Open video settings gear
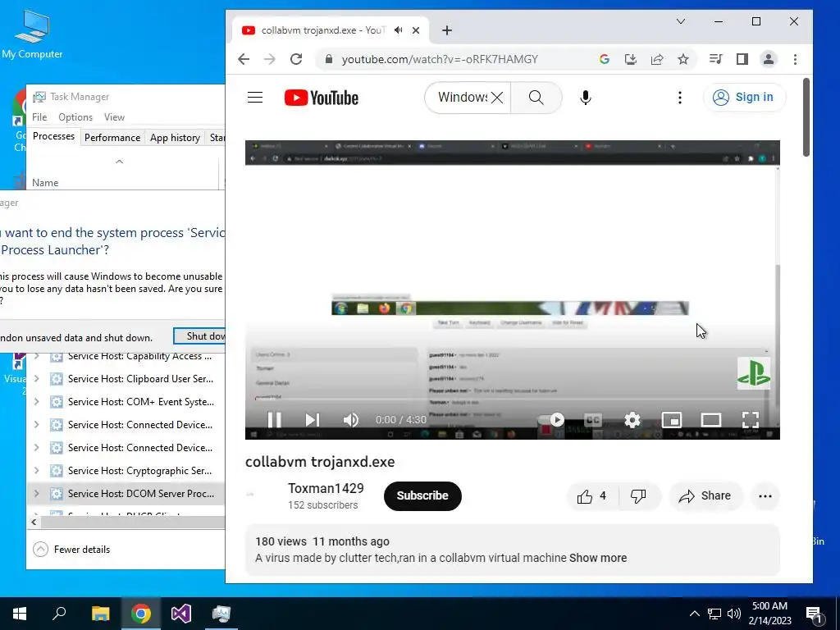 click(632, 419)
